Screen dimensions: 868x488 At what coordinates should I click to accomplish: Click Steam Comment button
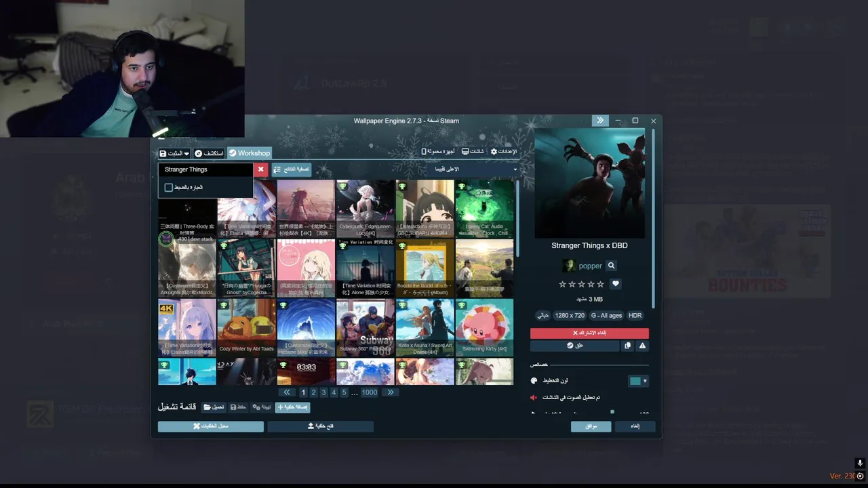pyautogui.click(x=574, y=346)
